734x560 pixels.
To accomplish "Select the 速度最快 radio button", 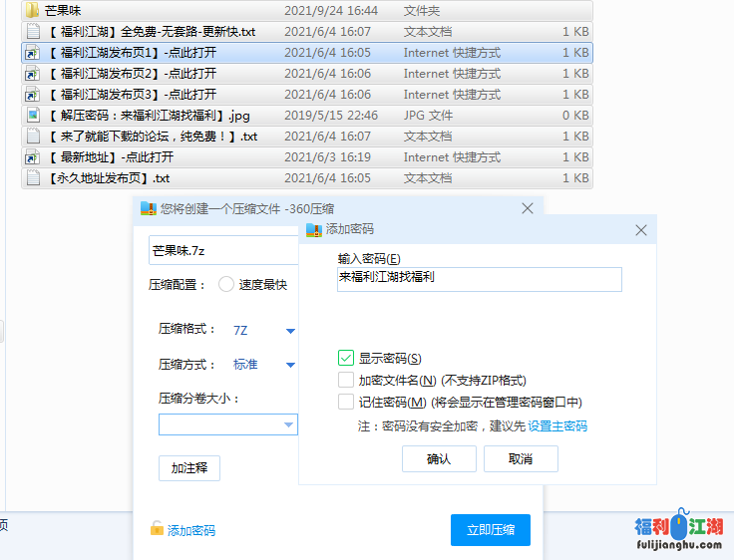I will (x=226, y=284).
